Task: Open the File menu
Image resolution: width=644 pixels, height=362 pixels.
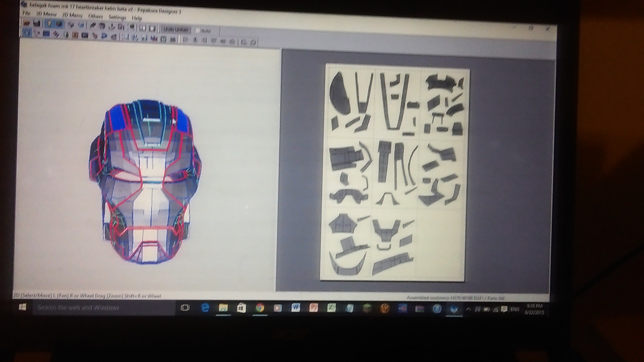Action: (26, 13)
